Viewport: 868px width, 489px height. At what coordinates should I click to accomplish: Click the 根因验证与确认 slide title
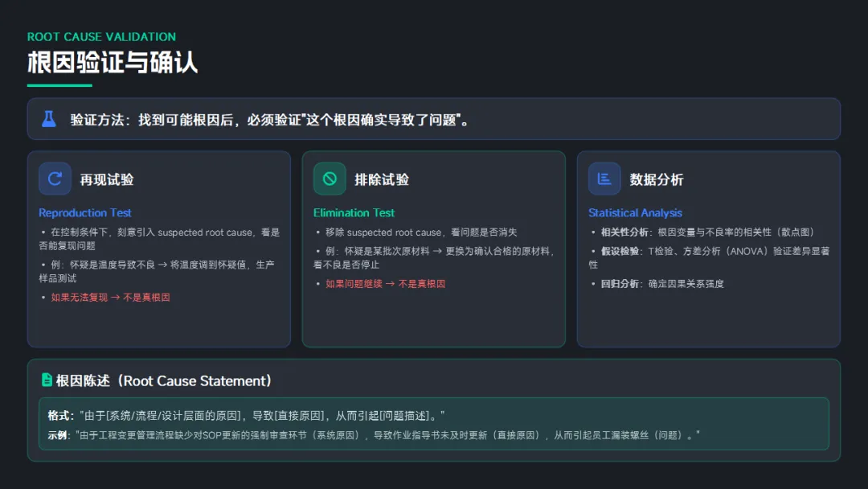[x=113, y=62]
